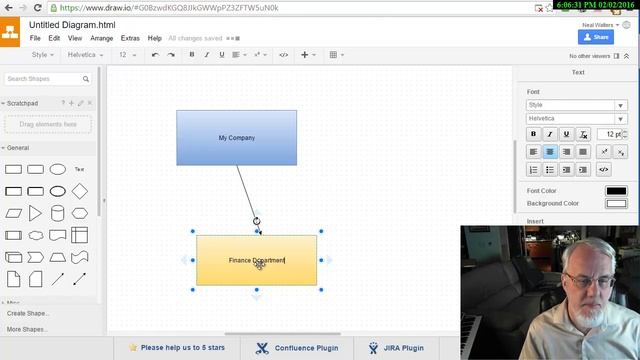
Task: Select the cloud shape
Action: pyautogui.click(x=36, y=235)
